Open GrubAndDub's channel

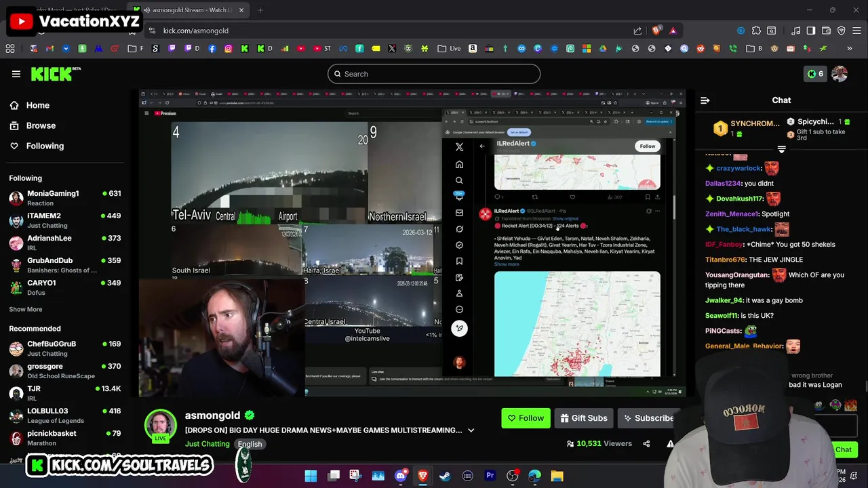point(65,265)
